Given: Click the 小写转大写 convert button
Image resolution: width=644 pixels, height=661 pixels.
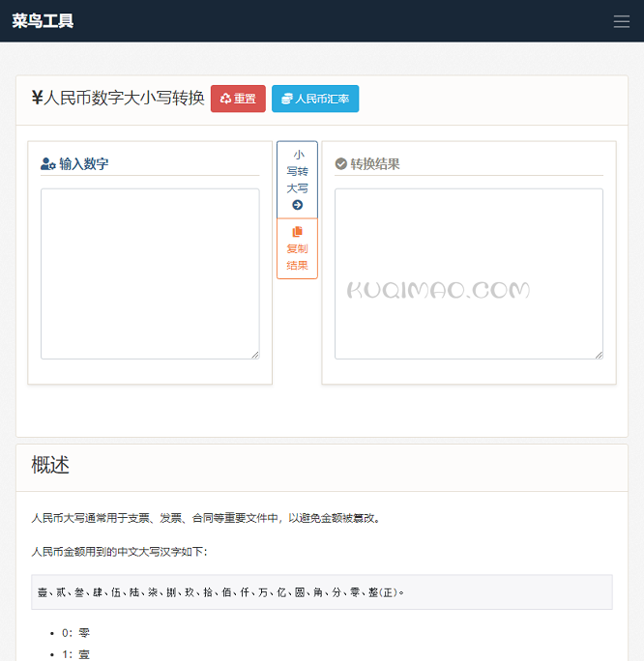Looking at the screenshot, I should pyautogui.click(x=297, y=180).
